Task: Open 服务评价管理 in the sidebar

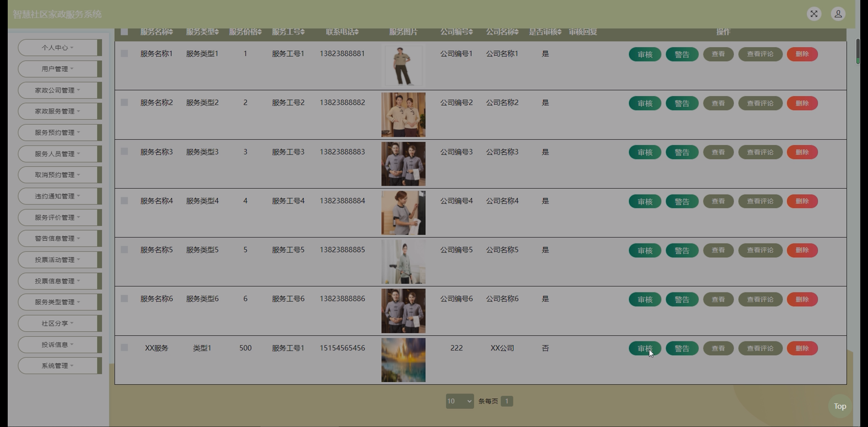Action: (60, 217)
